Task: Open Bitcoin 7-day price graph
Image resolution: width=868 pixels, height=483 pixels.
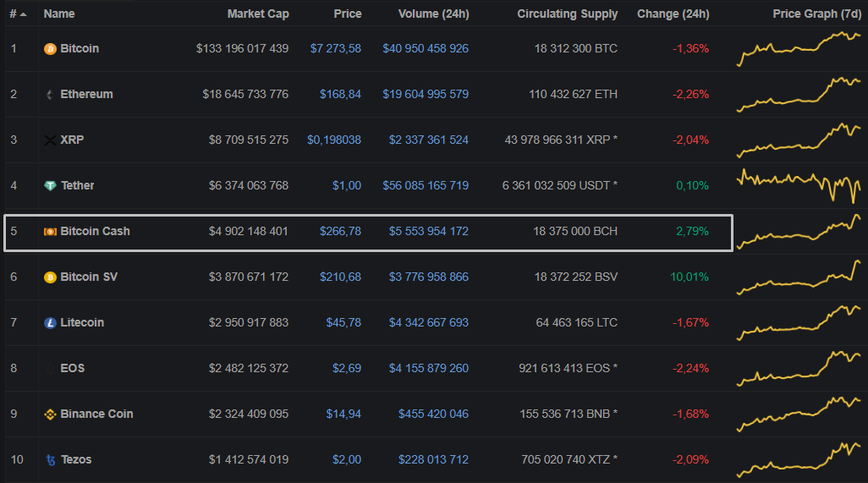Action: 799,49
